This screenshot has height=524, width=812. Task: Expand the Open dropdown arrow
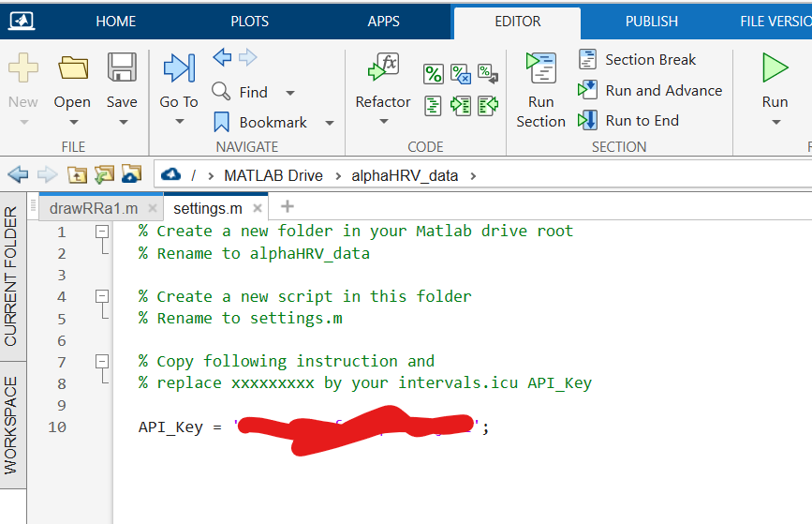click(x=74, y=122)
